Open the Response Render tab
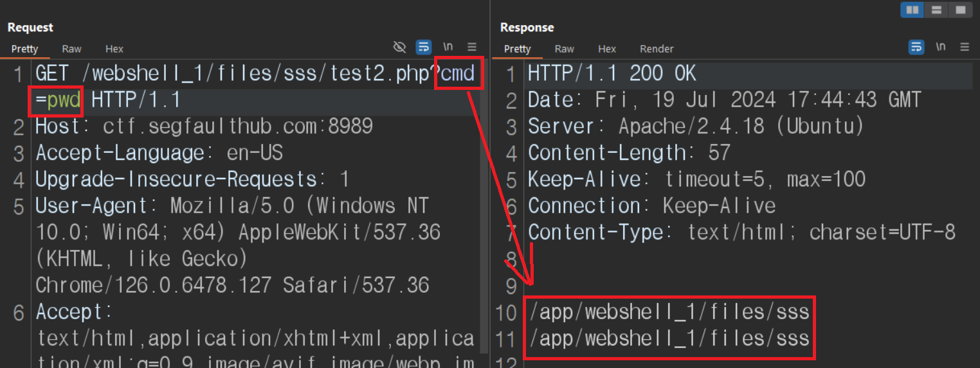This screenshot has width=980, height=368. click(x=657, y=49)
